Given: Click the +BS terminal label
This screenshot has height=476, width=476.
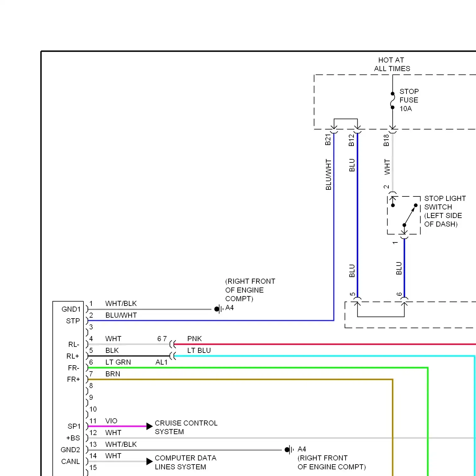Looking at the screenshot, I should (73, 438).
